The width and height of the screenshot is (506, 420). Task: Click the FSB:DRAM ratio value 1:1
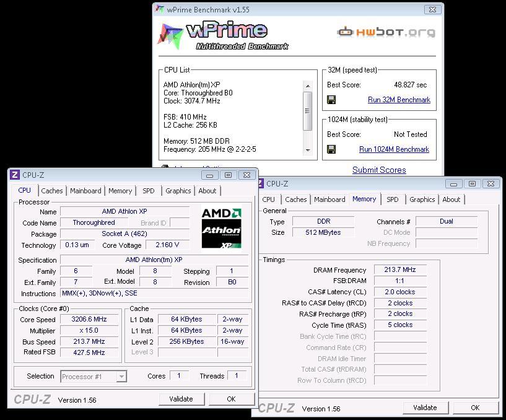400,281
